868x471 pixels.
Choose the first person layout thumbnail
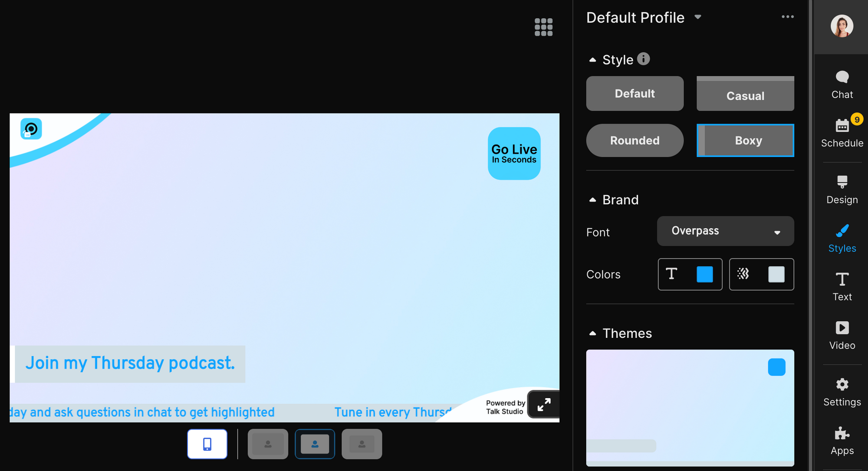tap(268, 444)
